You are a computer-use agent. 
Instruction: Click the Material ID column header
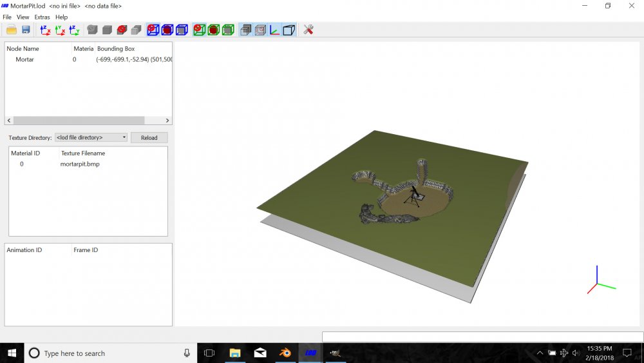click(x=26, y=153)
